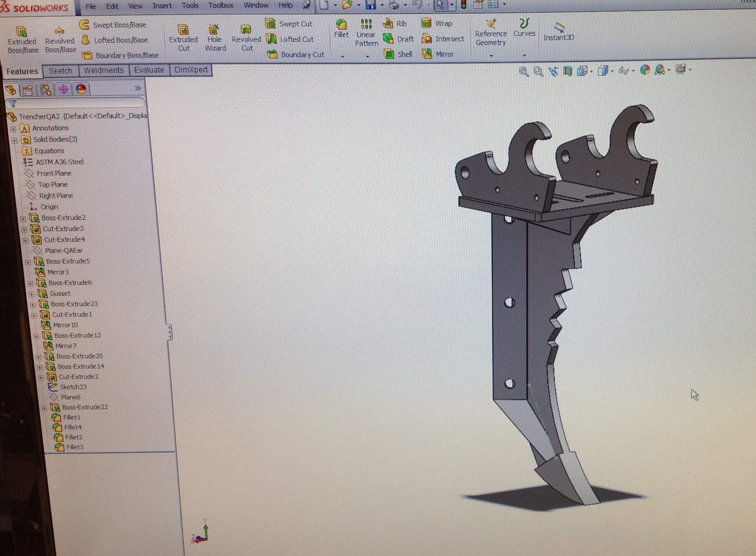Open the ConfigurationManager tab icon
Screen dimensions: 756x556
pos(46,89)
